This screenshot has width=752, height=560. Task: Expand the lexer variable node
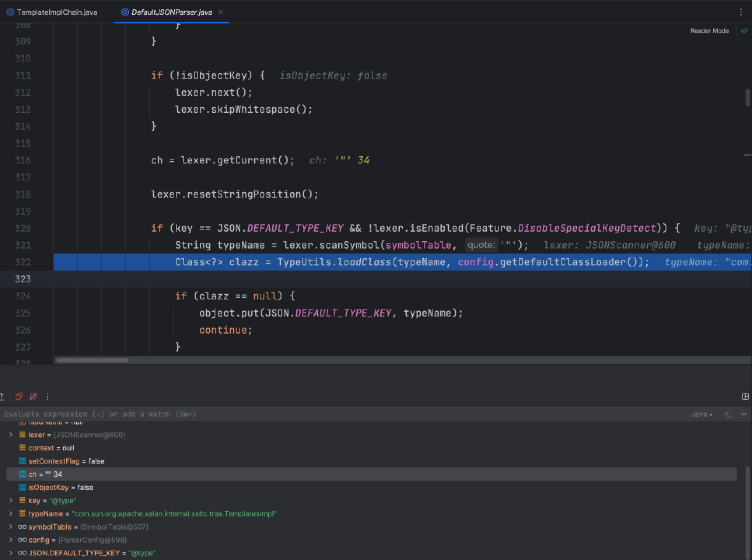click(11, 435)
